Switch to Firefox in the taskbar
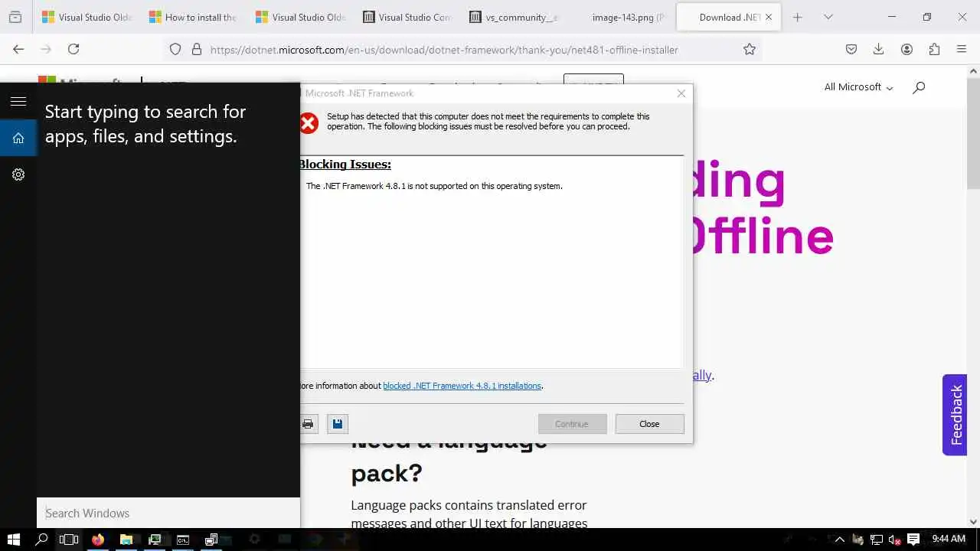 point(98,540)
